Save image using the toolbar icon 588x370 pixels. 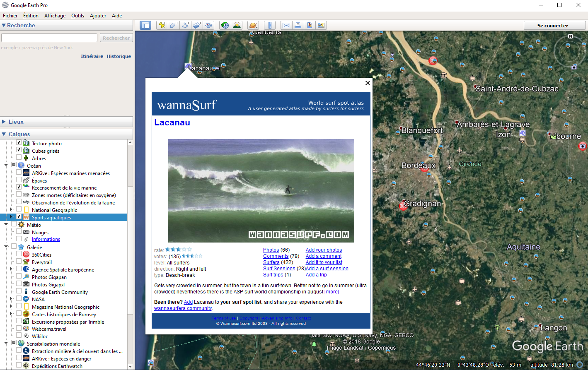[x=309, y=25]
